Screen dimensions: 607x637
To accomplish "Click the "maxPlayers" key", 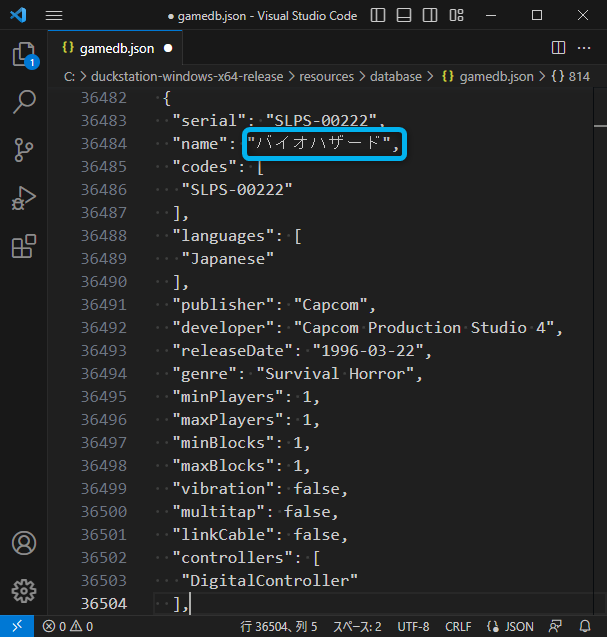I will [x=228, y=420].
